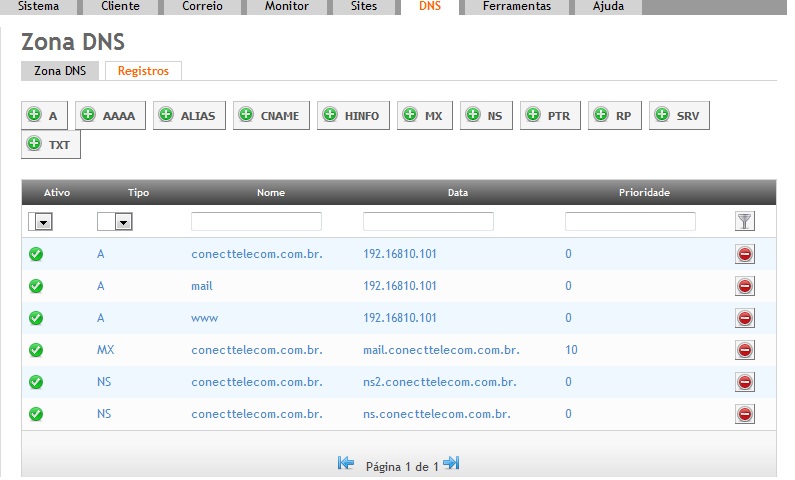
Task: Sort by the Data column header
Action: pos(458,193)
